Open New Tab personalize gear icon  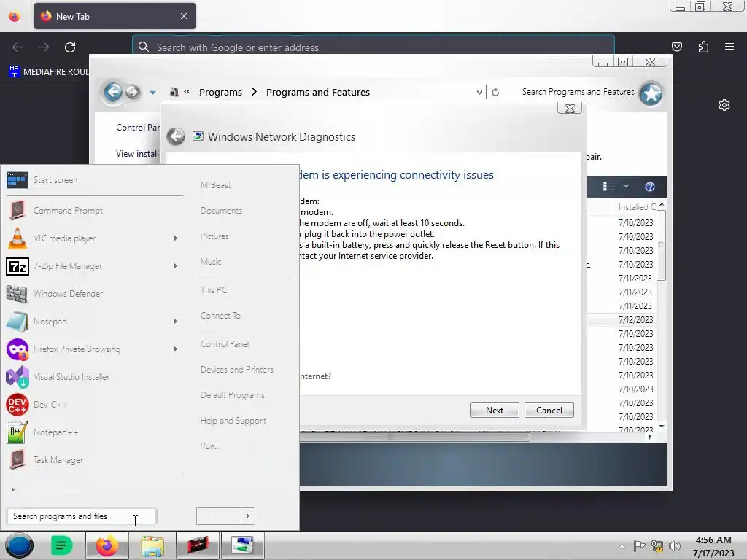(724, 105)
